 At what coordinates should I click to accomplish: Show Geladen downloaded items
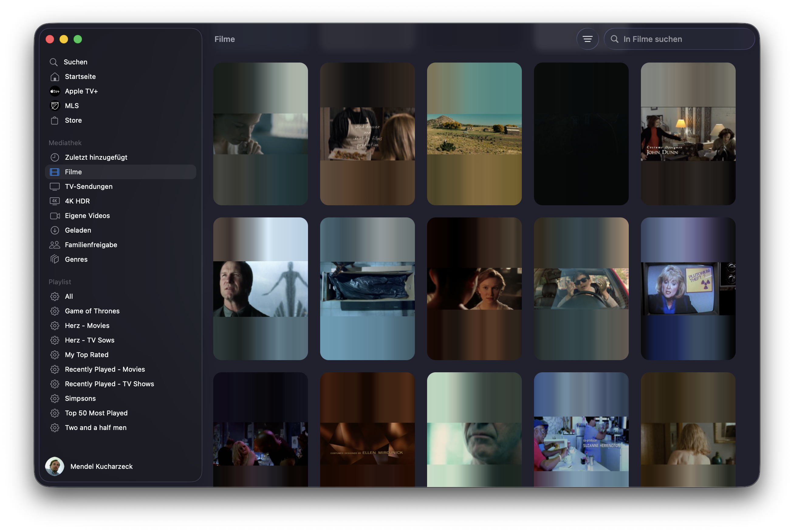pos(121,230)
